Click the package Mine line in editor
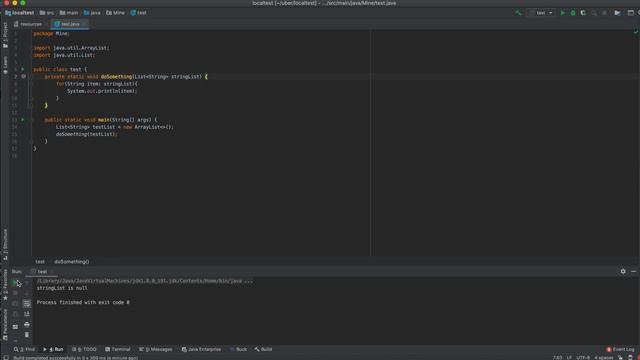The width and height of the screenshot is (640, 360). pyautogui.click(x=51, y=33)
